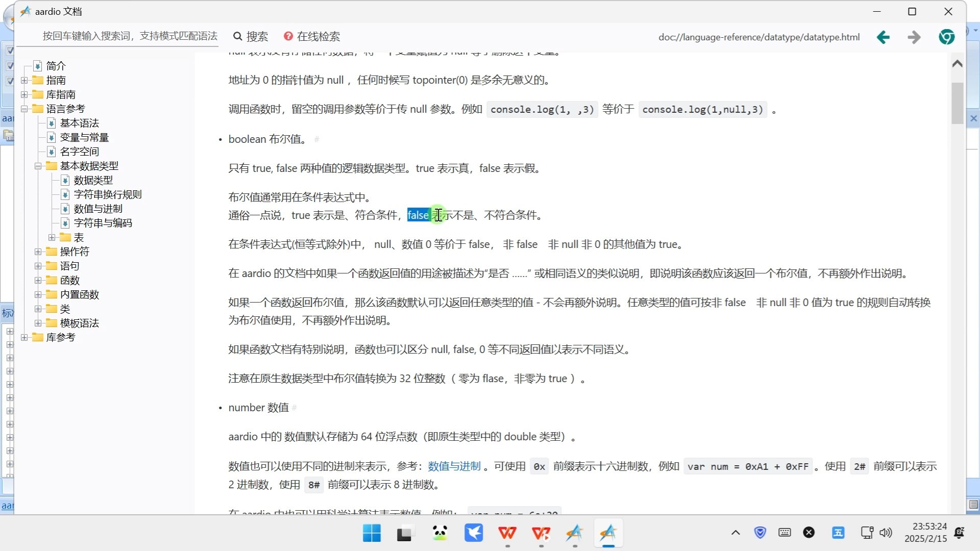The image size is (980, 551).
Task: Open 名字空间 page in tree
Action: pos(79,152)
